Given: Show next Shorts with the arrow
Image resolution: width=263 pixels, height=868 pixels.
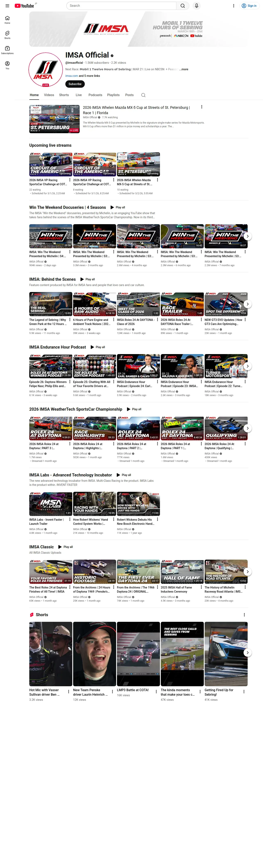Looking at the screenshot, I should click(x=247, y=652).
